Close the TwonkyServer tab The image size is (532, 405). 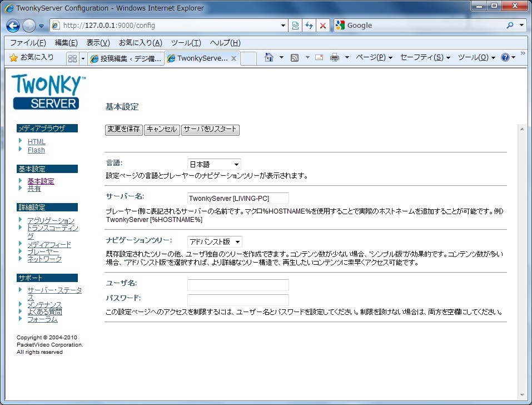click(x=233, y=58)
